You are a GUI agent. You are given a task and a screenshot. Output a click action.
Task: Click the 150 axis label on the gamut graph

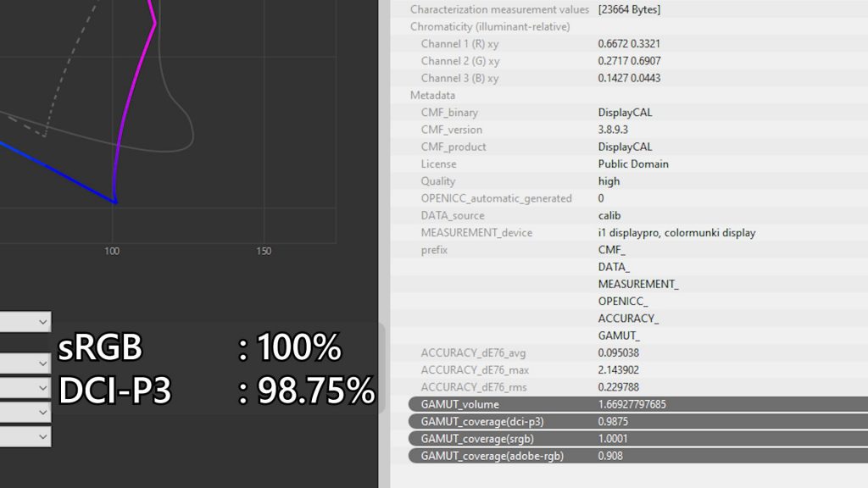pyautogui.click(x=264, y=251)
